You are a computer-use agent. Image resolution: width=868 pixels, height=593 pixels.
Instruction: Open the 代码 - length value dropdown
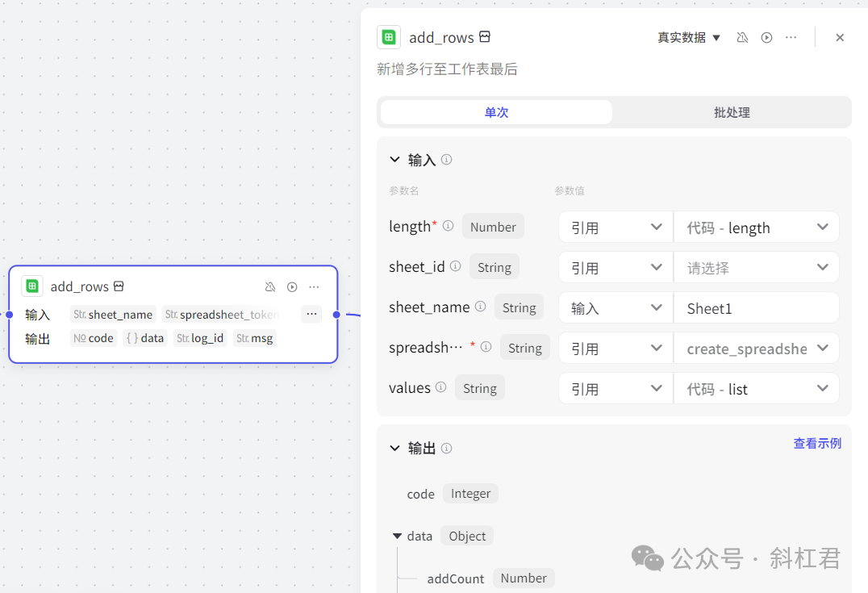pyautogui.click(x=756, y=227)
